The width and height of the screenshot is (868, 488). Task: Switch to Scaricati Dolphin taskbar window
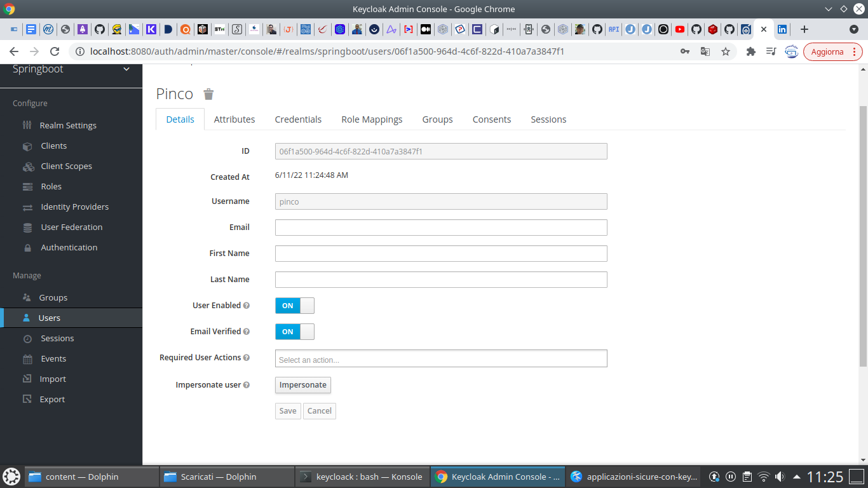[227, 477]
